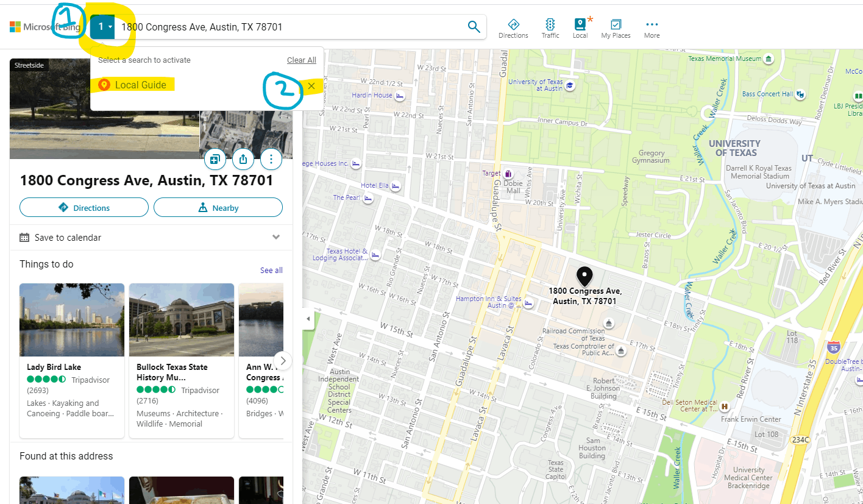The width and height of the screenshot is (863, 504).
Task: Click the Dobie Mall label
Action: coord(513,186)
